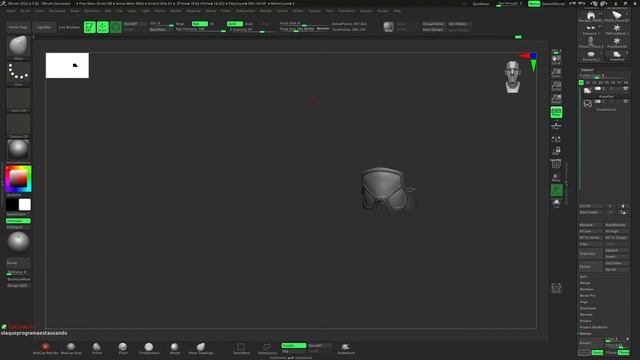Select the TrimDynamic brush
Viewport: 640px width, 360px height.
[x=149, y=348]
